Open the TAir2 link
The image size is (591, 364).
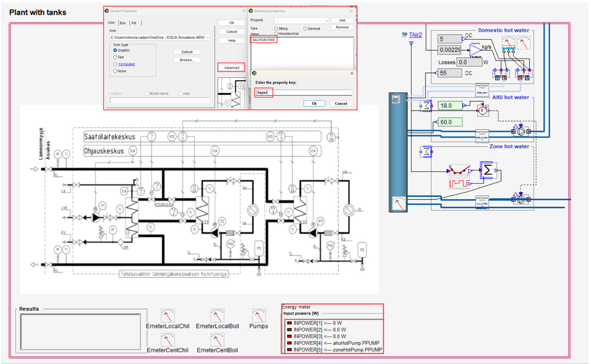click(415, 35)
